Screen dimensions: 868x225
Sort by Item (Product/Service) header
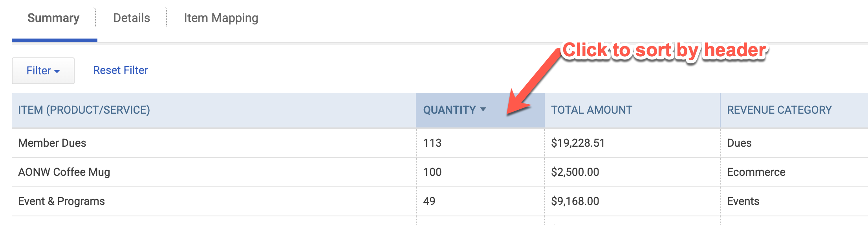pos(84,110)
